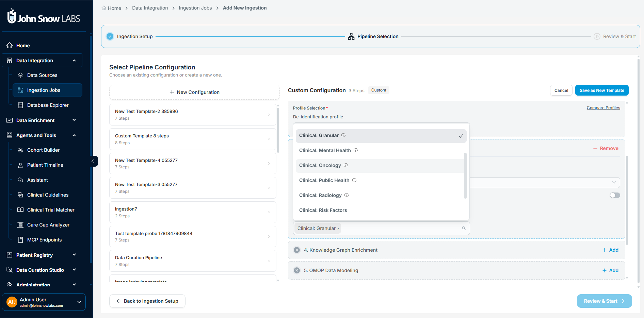Select the Clinical: Radiology option
This screenshot has height=318, width=644.
click(x=380, y=195)
